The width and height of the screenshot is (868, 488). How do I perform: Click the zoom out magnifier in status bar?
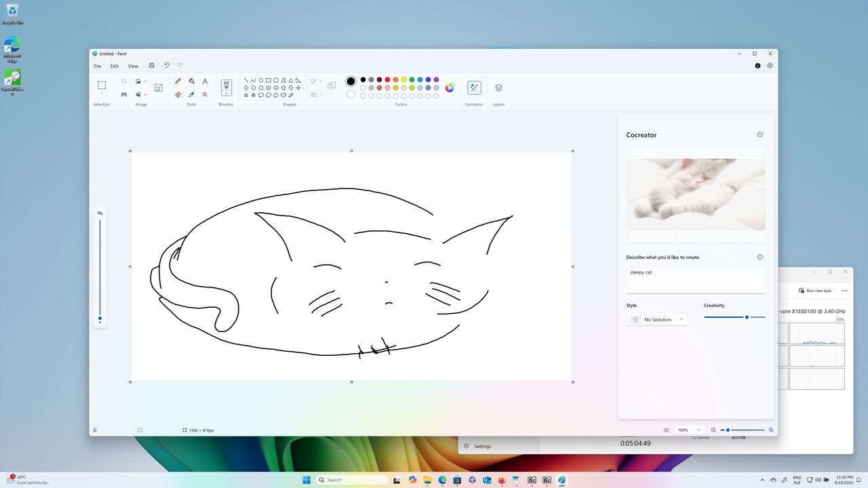click(x=713, y=430)
